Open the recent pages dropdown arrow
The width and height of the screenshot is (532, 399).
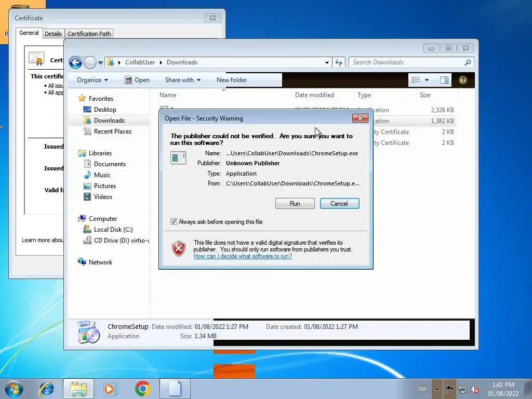pos(100,63)
